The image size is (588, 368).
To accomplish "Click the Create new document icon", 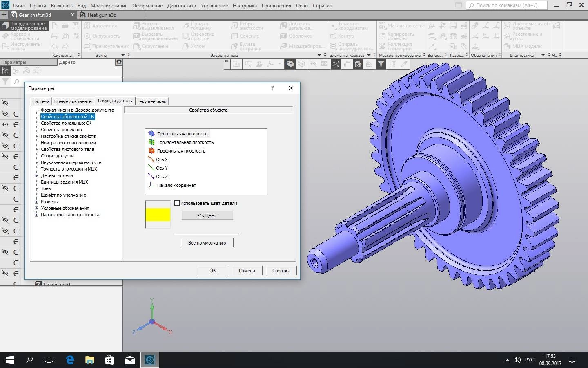I will (55, 25).
